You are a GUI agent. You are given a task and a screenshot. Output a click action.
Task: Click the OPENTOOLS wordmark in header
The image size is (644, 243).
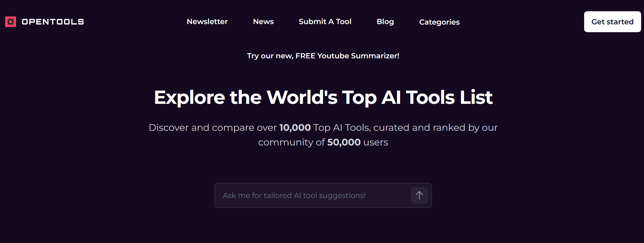click(x=53, y=22)
